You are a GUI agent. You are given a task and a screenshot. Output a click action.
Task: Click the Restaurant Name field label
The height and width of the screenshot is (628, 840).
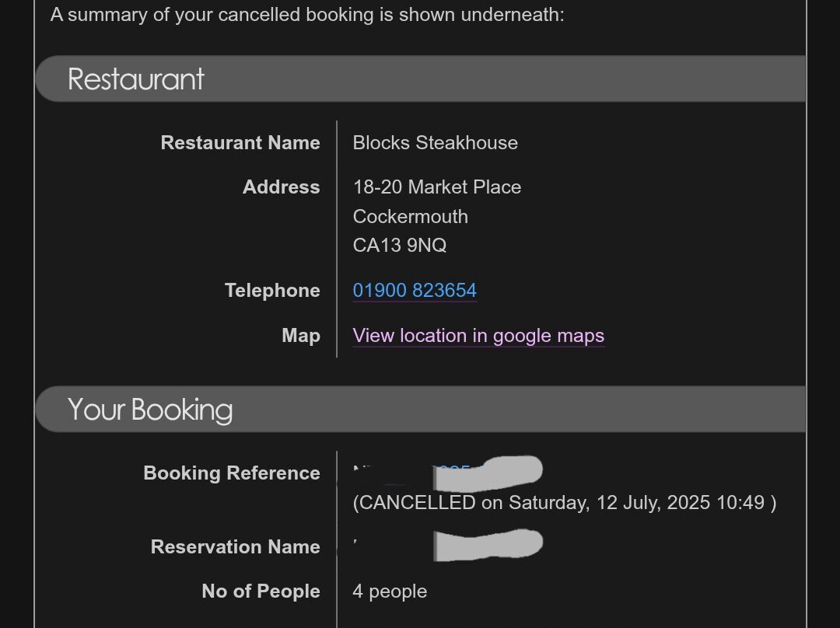pos(240,143)
